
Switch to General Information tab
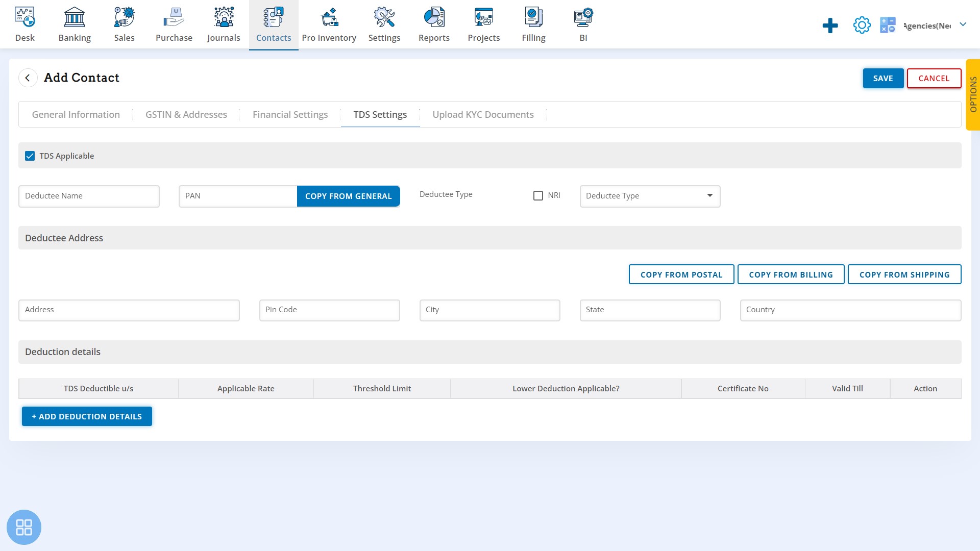tap(76, 114)
